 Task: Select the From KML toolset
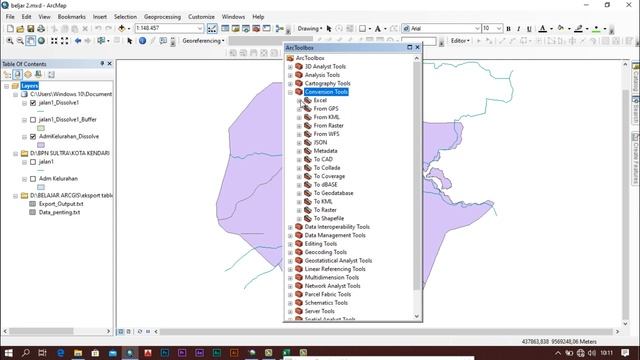point(327,117)
